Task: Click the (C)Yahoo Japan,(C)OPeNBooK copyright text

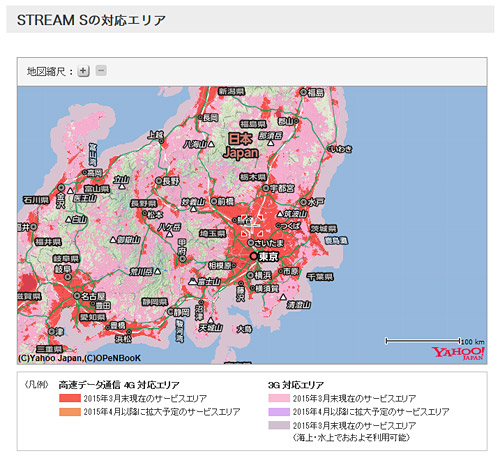Action: coord(79,358)
